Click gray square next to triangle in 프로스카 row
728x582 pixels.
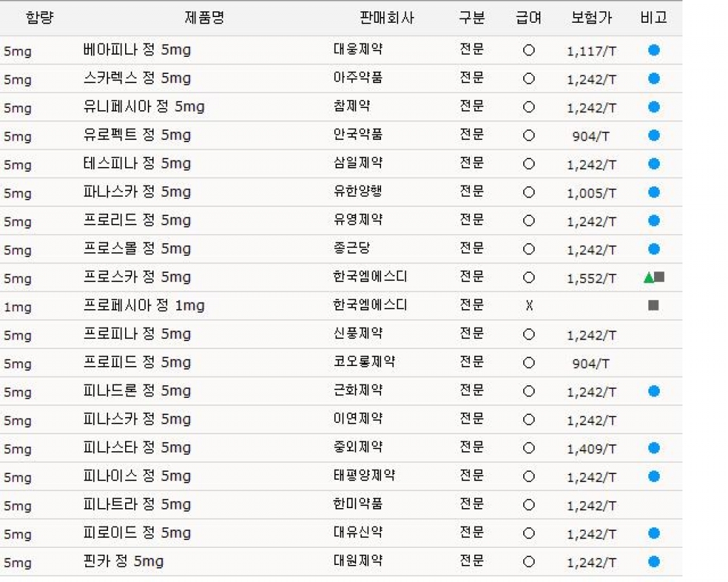point(659,277)
